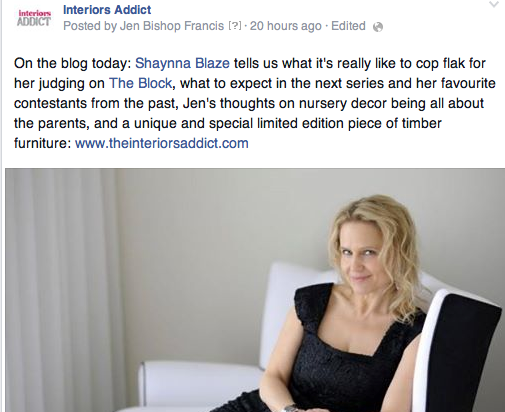505x412 pixels.
Task: Click the globe public-audience icon
Action: click(x=378, y=27)
